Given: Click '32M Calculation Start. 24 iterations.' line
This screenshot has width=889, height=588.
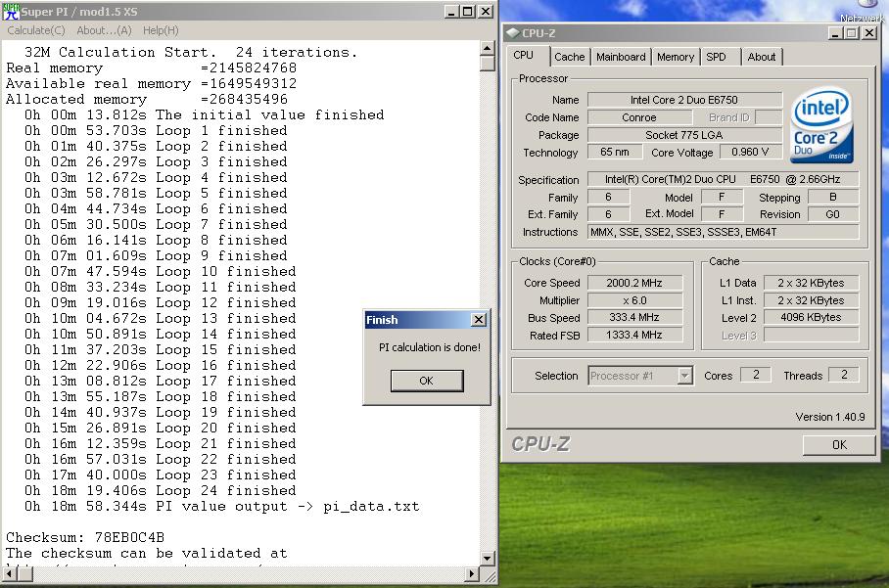Looking at the screenshot, I should (x=191, y=52).
